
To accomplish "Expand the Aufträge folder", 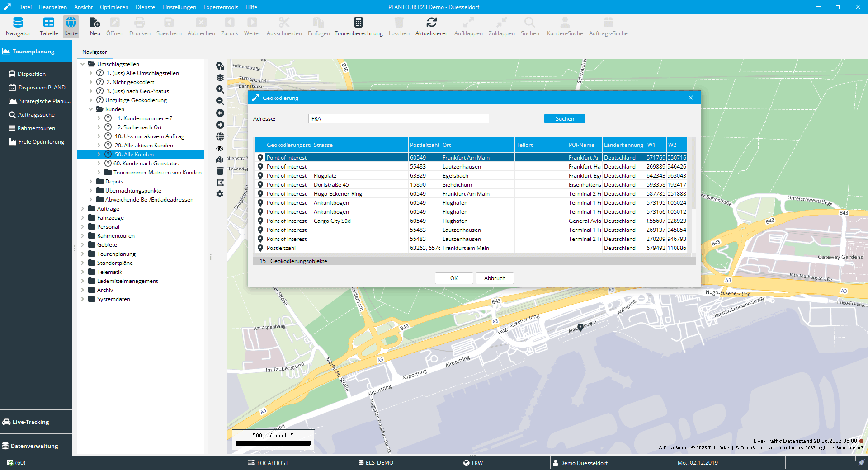I will tap(83, 209).
